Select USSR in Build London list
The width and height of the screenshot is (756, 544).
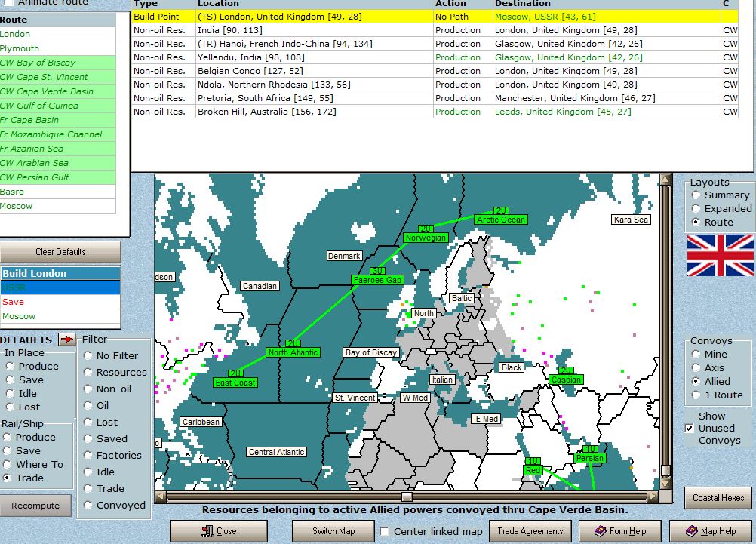[x=60, y=287]
